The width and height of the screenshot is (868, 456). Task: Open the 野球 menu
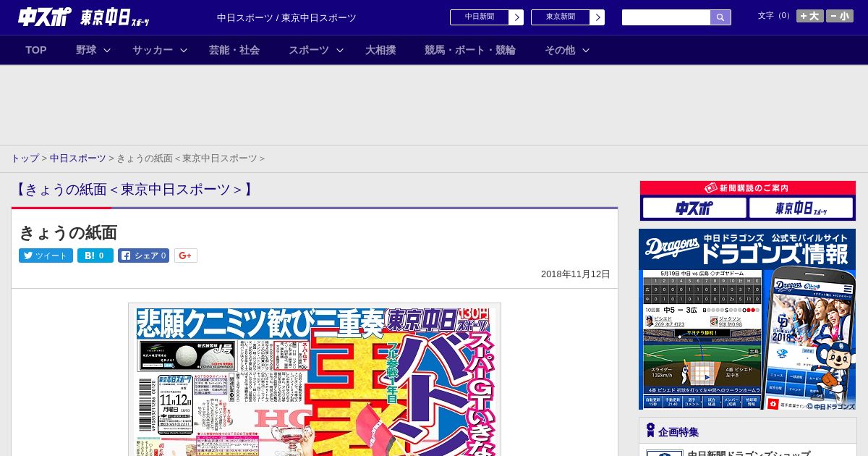(x=86, y=50)
